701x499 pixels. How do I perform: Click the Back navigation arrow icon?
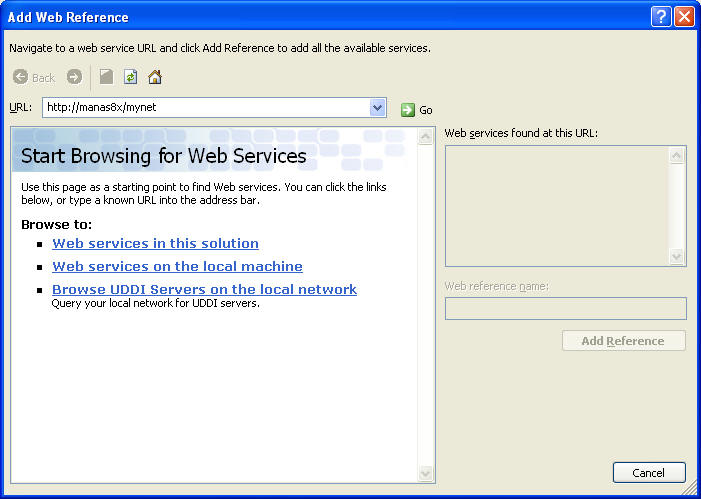click(21, 77)
